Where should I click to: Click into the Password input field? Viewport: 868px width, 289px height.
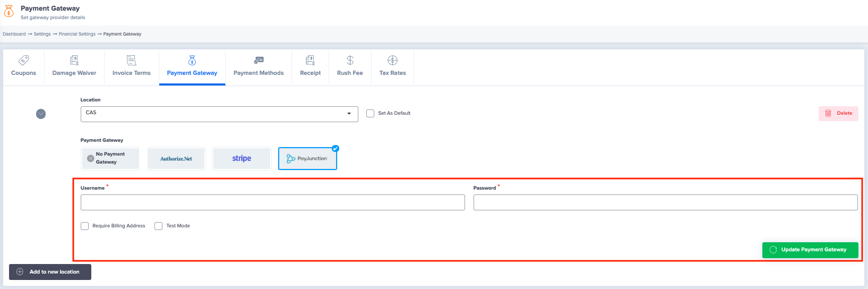[x=665, y=202]
